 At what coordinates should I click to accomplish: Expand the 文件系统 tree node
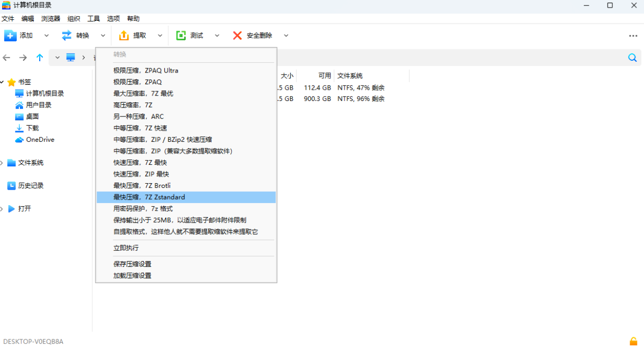point(3,163)
